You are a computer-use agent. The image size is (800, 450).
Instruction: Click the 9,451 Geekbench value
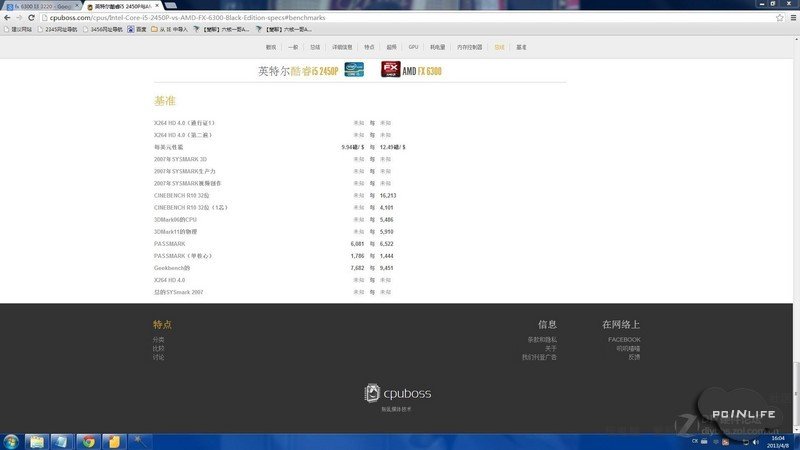point(386,268)
